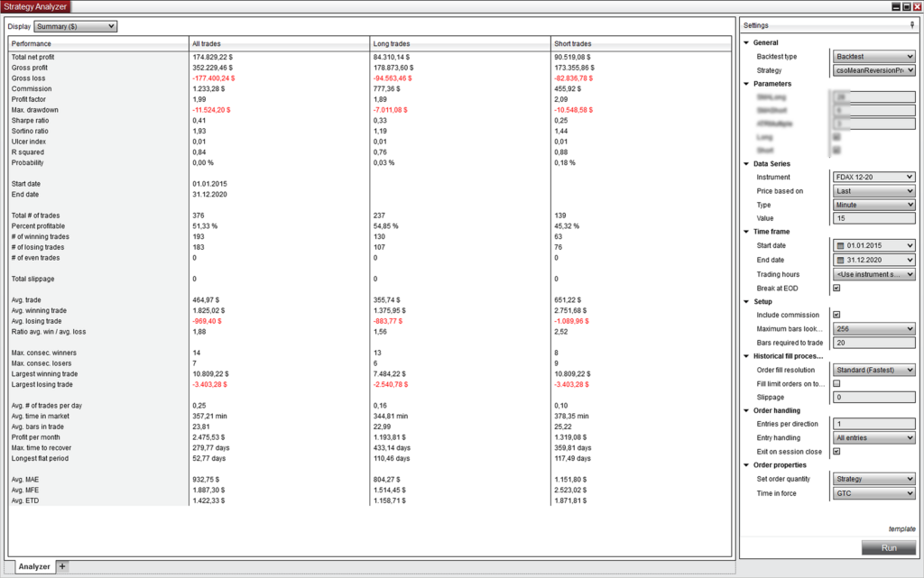This screenshot has height=578, width=924.
Task: Edit the Entries per direction field
Action: [x=873, y=424]
